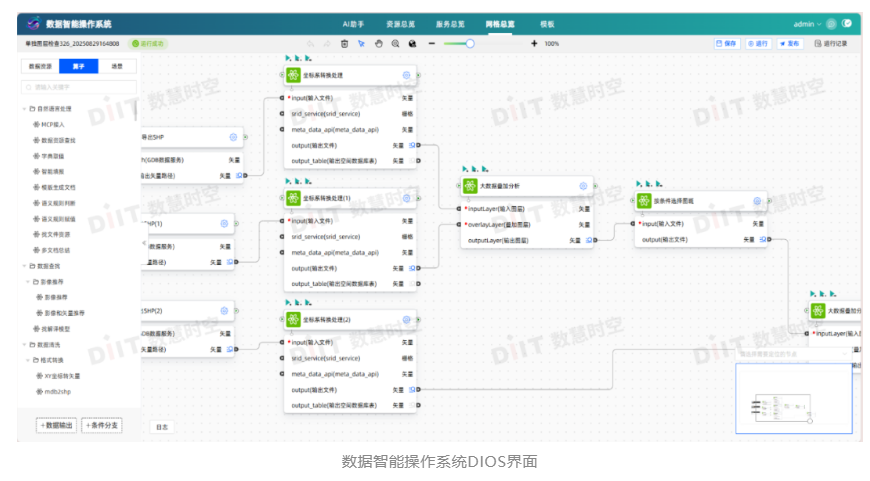Click the zoom in plus icon
The height and width of the screenshot is (481, 870).
(534, 44)
